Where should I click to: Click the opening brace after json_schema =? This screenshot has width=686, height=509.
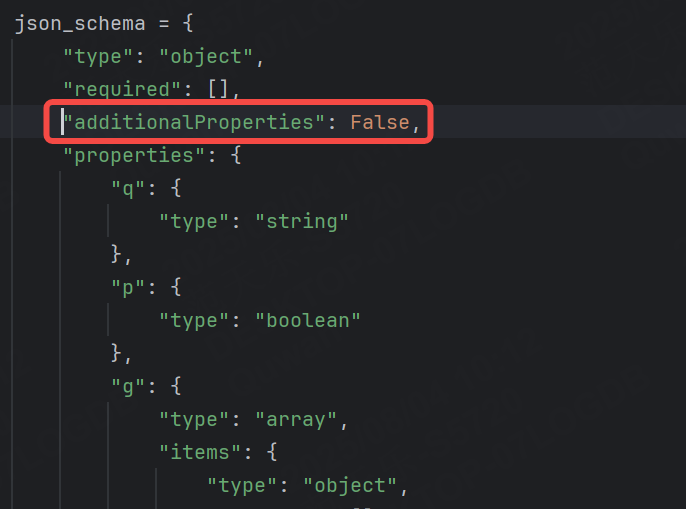188,24
